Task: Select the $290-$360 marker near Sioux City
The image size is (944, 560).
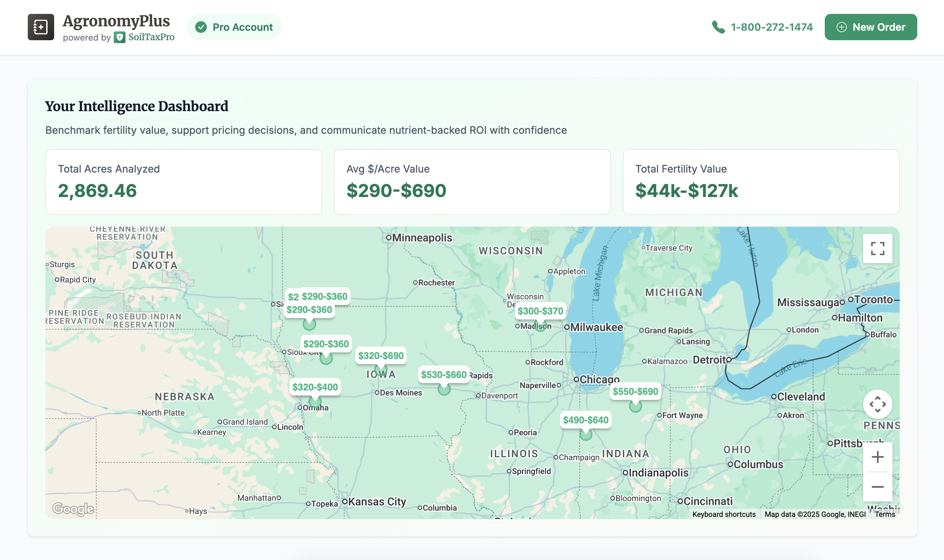Action: click(x=326, y=344)
